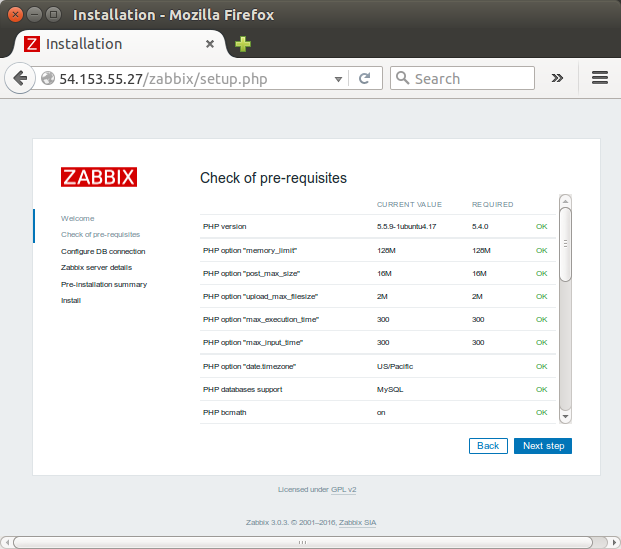Click PHP option "upload_max_filesize" label
Viewport: 621px width, 549px height.
(260, 296)
